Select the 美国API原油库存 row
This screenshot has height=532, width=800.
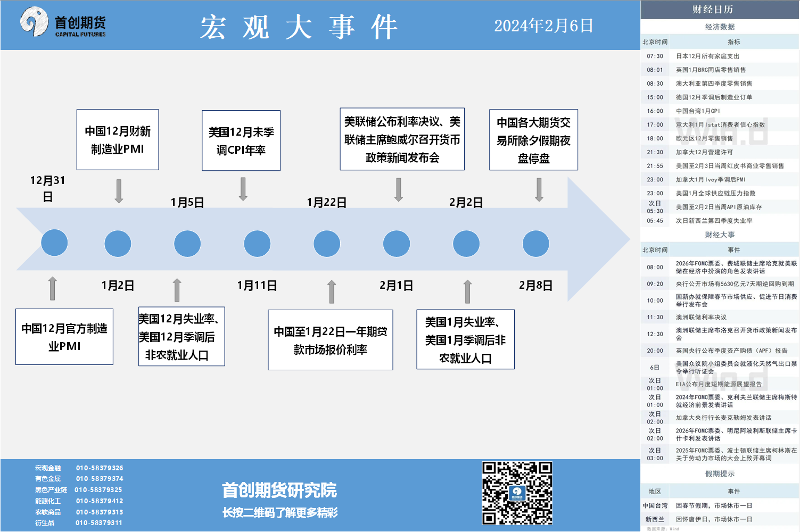(720, 207)
